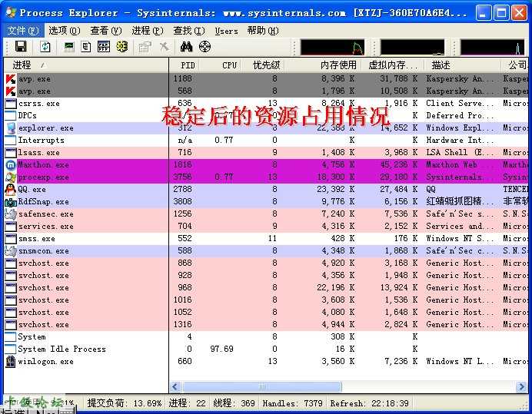Click the commit history mini graph

point(412,47)
